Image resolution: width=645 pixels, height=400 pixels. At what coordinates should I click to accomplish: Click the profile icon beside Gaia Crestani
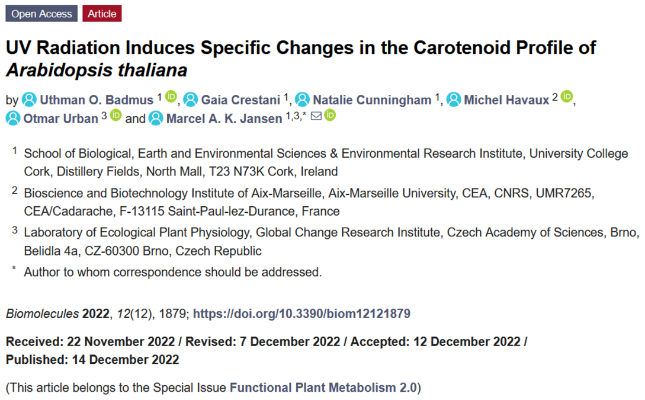click(x=194, y=99)
